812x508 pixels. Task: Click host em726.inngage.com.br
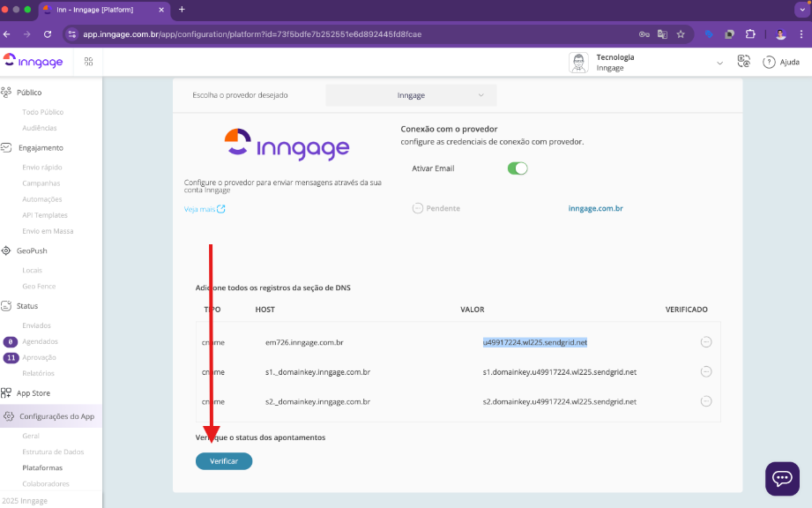tap(304, 342)
